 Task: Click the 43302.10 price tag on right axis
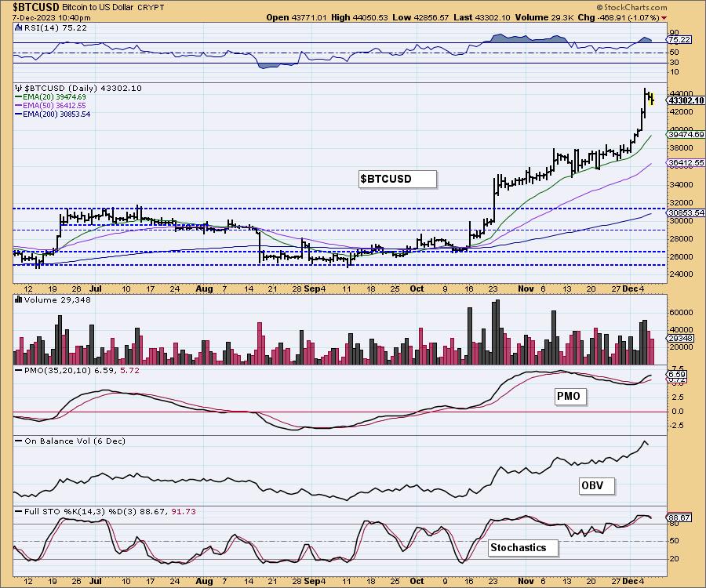point(686,100)
